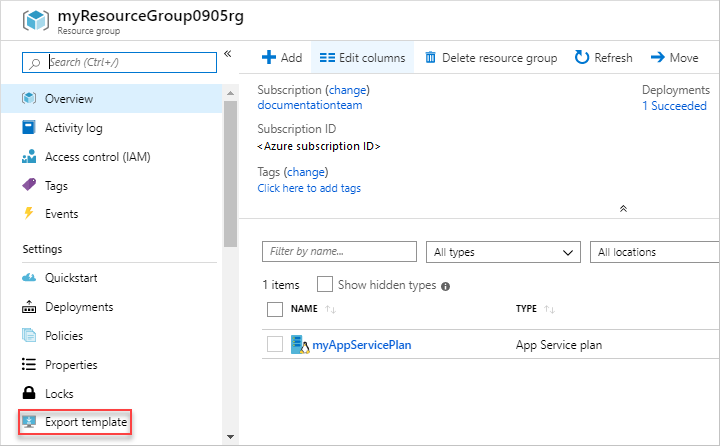Image resolution: width=720 pixels, height=446 pixels.
Task: Tick the select-all checkbox beside NAME header
Action: tap(275, 309)
